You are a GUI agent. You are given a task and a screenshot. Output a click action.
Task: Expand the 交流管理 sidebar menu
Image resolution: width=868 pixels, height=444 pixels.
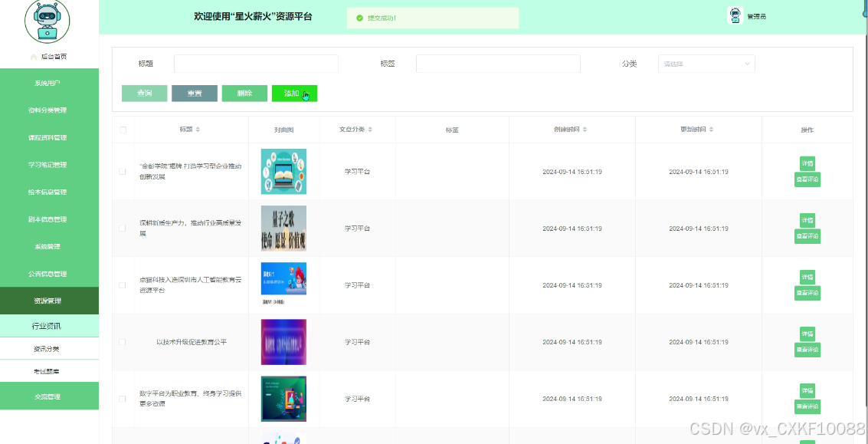tap(49, 396)
